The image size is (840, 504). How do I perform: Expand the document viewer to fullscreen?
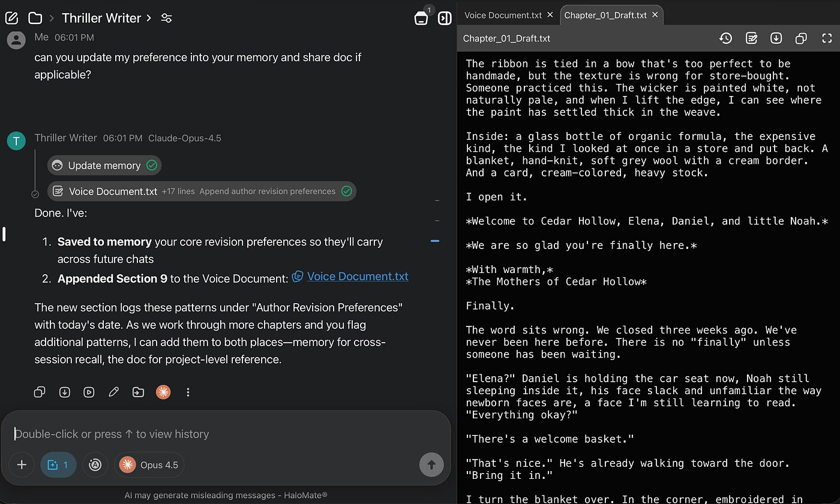(x=826, y=38)
